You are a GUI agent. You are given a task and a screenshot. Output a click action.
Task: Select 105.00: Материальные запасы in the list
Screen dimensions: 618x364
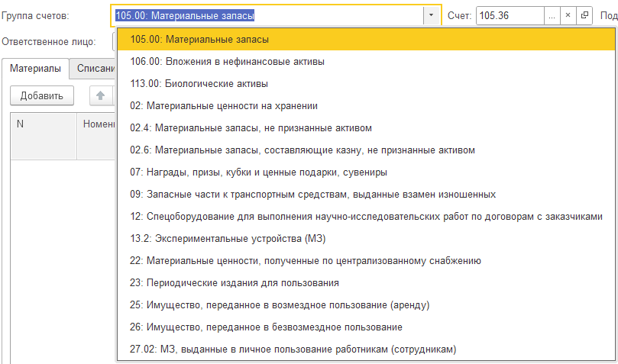[x=366, y=40]
